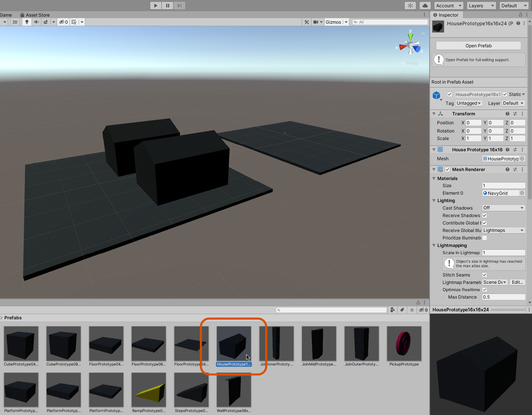The image size is (532, 415).
Task: Collapse the Materials section
Action: point(434,178)
